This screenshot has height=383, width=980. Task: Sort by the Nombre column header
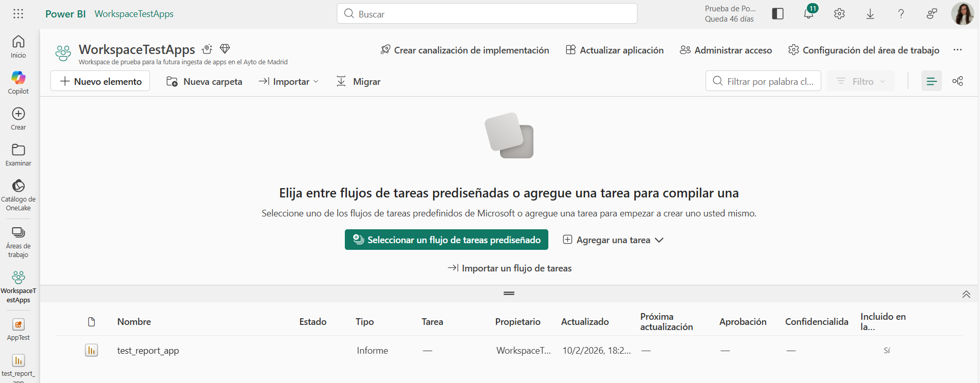point(134,322)
